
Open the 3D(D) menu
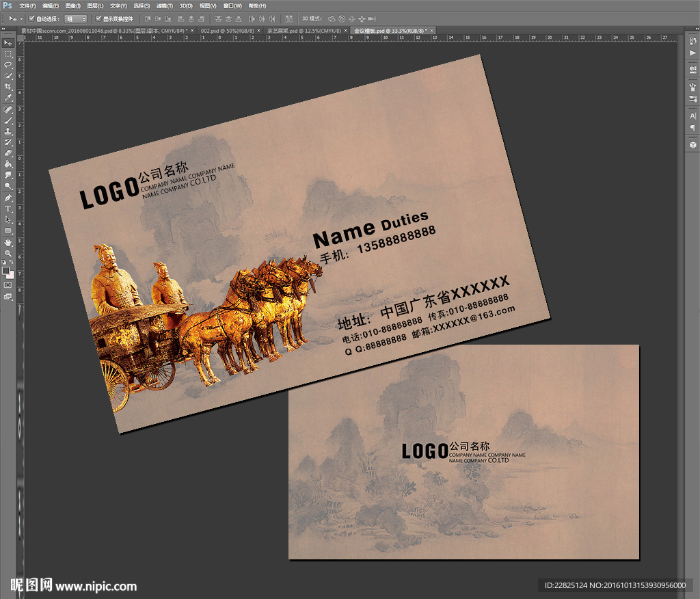tap(186, 5)
